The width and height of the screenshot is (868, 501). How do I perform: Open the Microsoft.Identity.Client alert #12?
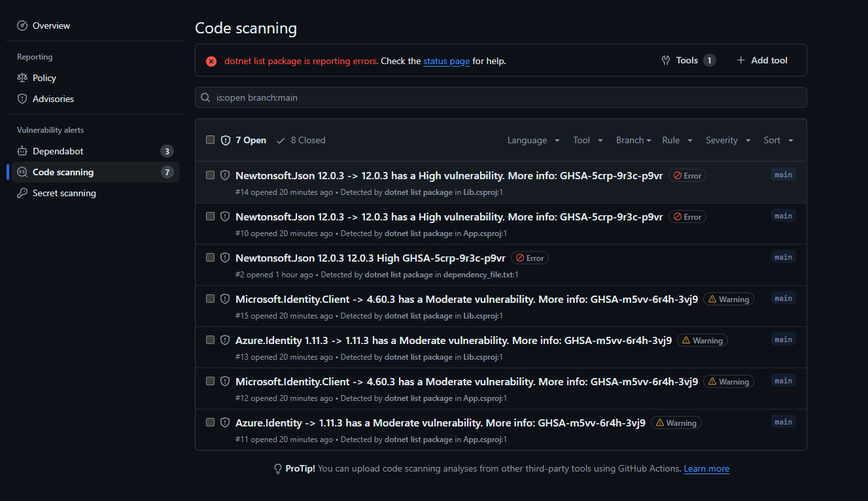[466, 381]
